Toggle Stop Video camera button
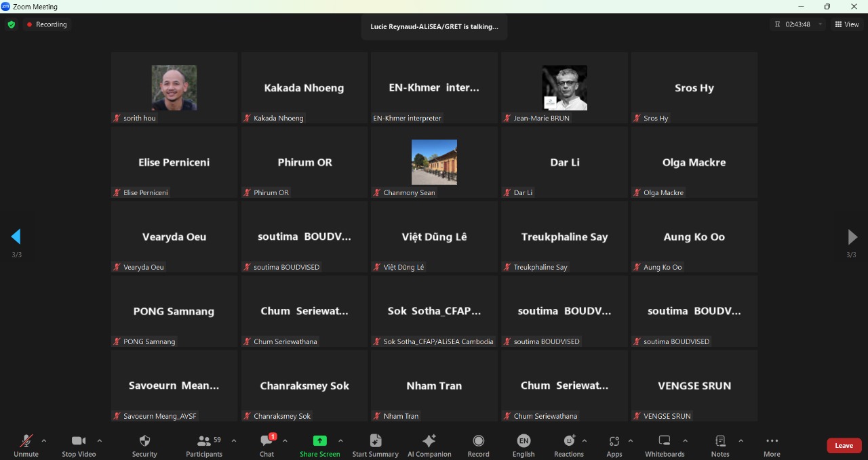Image resolution: width=868 pixels, height=460 pixels. [x=79, y=441]
